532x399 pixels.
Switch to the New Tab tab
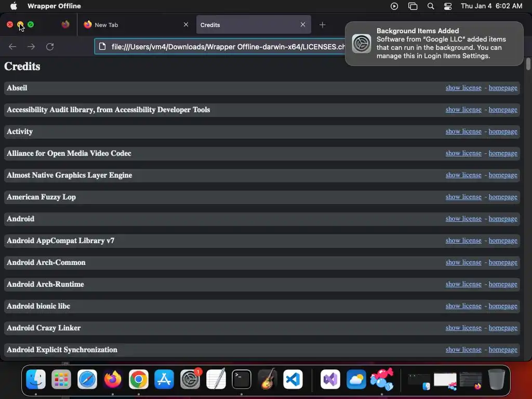click(136, 25)
